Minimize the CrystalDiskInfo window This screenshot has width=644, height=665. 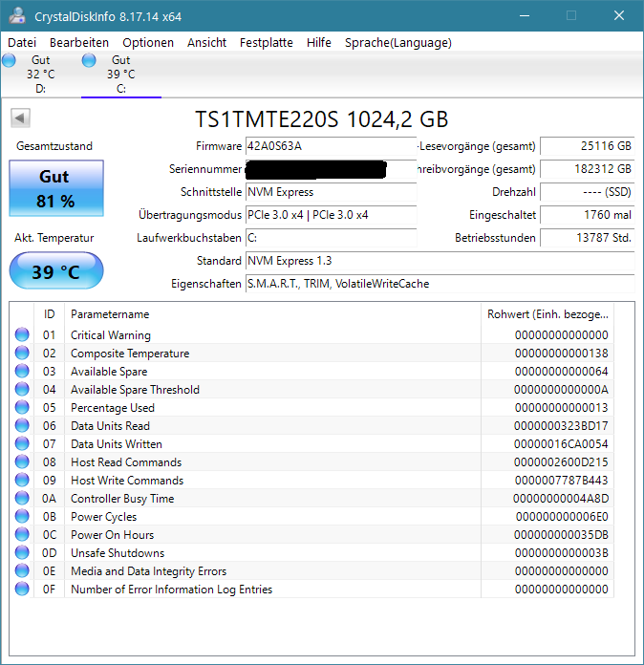525,16
